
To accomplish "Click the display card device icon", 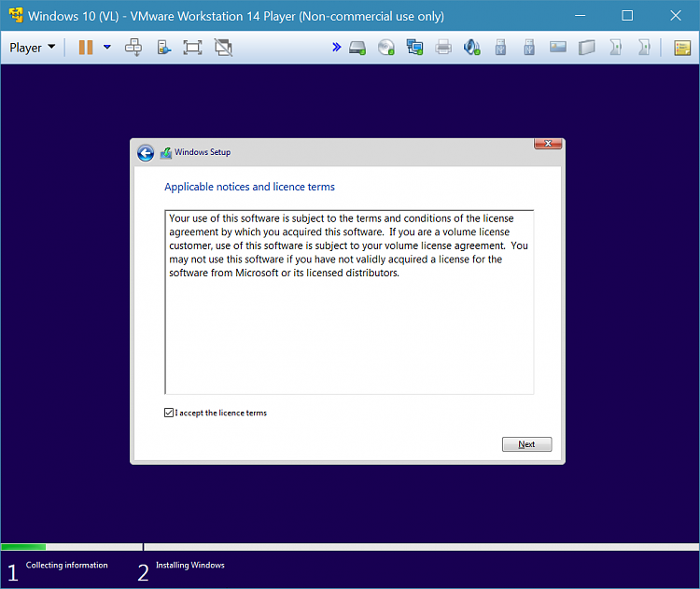I will 558,47.
